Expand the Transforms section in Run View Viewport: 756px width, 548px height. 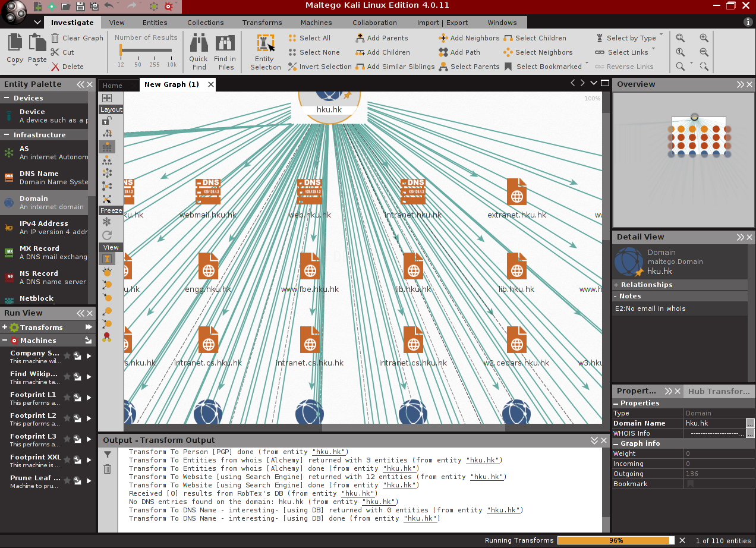[5, 327]
